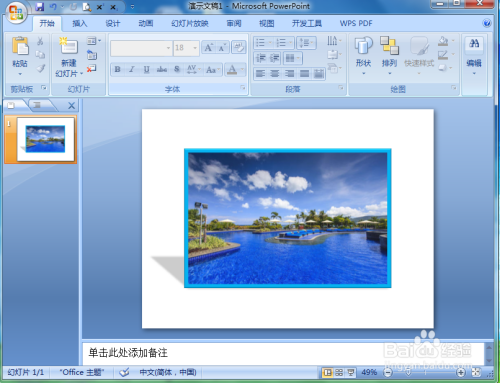Image resolution: width=500 pixels, height=383 pixels.
Task: Open the clipboard pane launcher beside 剪贴板
Action: (x=44, y=88)
